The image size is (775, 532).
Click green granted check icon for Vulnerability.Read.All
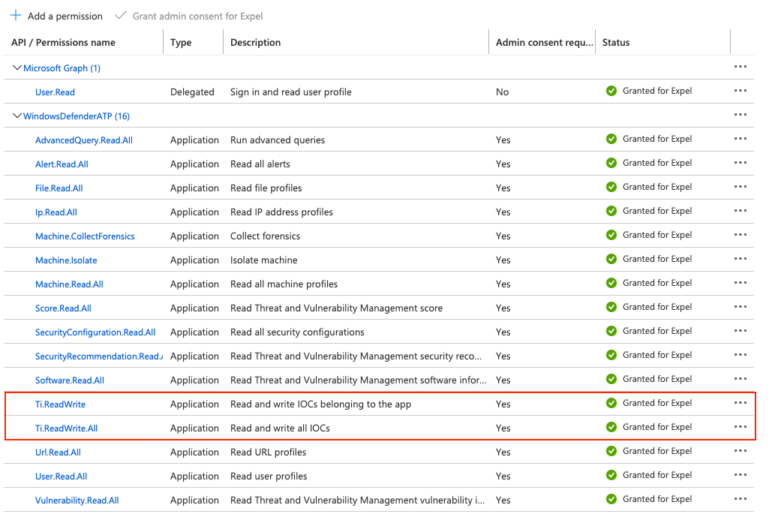tap(611, 499)
